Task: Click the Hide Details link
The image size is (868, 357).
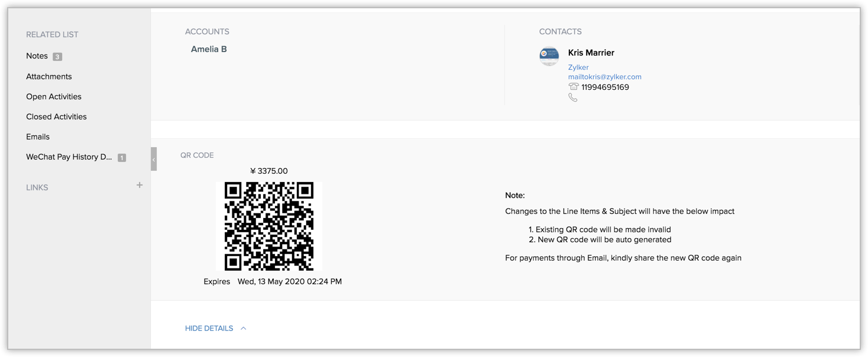Action: click(x=209, y=328)
